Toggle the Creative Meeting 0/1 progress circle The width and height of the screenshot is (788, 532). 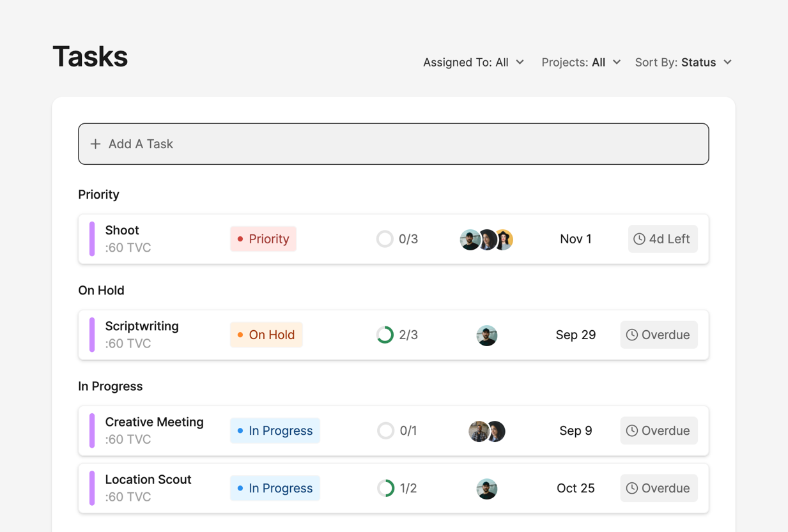pos(385,430)
